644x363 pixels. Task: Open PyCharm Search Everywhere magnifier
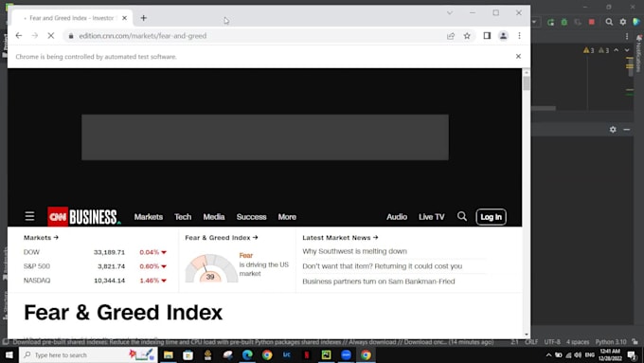pos(609,22)
